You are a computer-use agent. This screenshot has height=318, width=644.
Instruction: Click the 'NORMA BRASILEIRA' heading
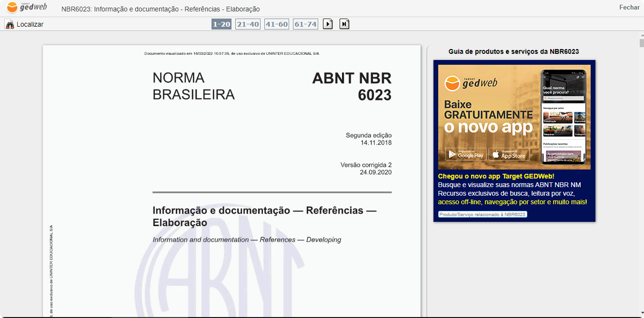click(193, 86)
